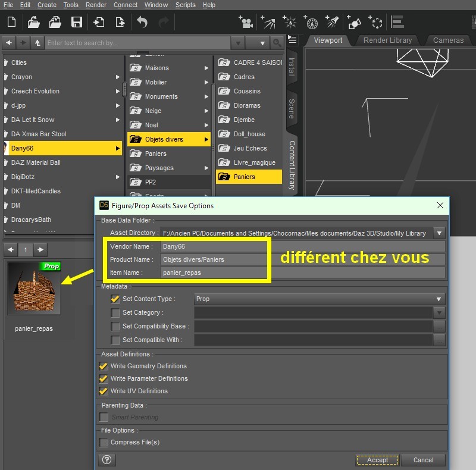
Task: Switch to the Render Library tab
Action: point(387,40)
